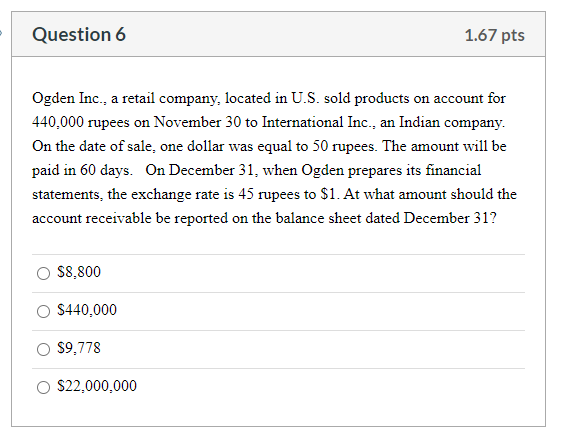This screenshot has width=575, height=434.
Task: Click the "1.67 pts" points label
Action: click(x=495, y=35)
